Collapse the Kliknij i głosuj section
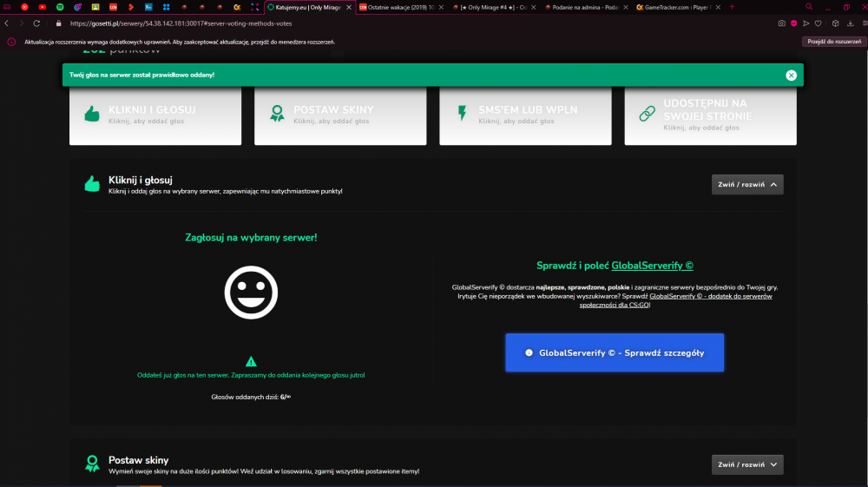The height and width of the screenshot is (487, 868). (747, 184)
